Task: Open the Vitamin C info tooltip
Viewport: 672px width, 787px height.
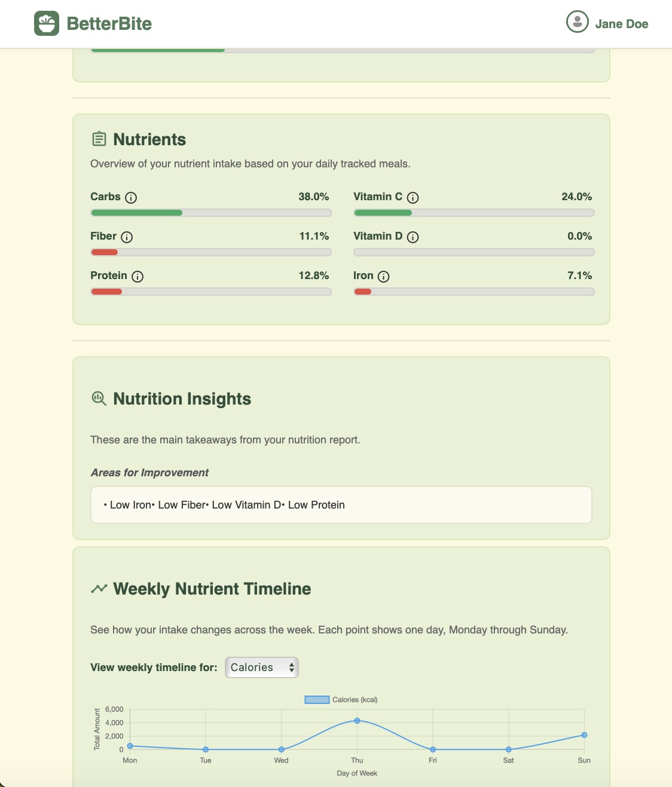Action: (x=414, y=197)
